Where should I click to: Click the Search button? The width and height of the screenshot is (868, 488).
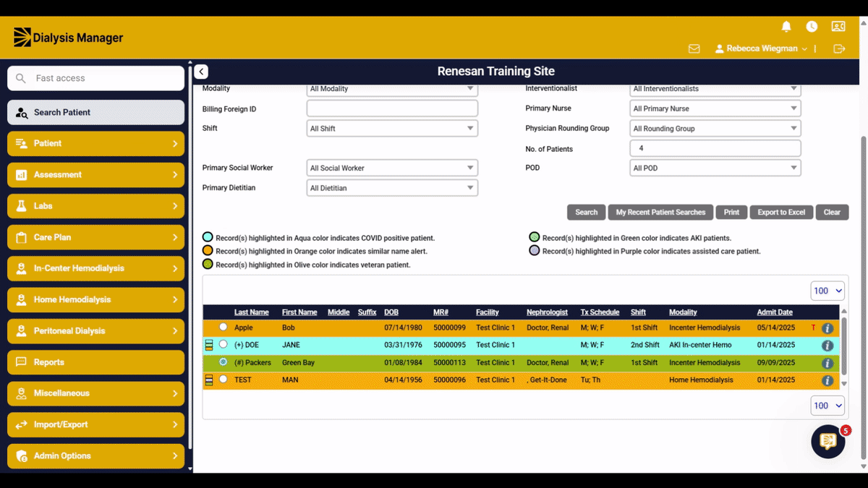pyautogui.click(x=587, y=213)
